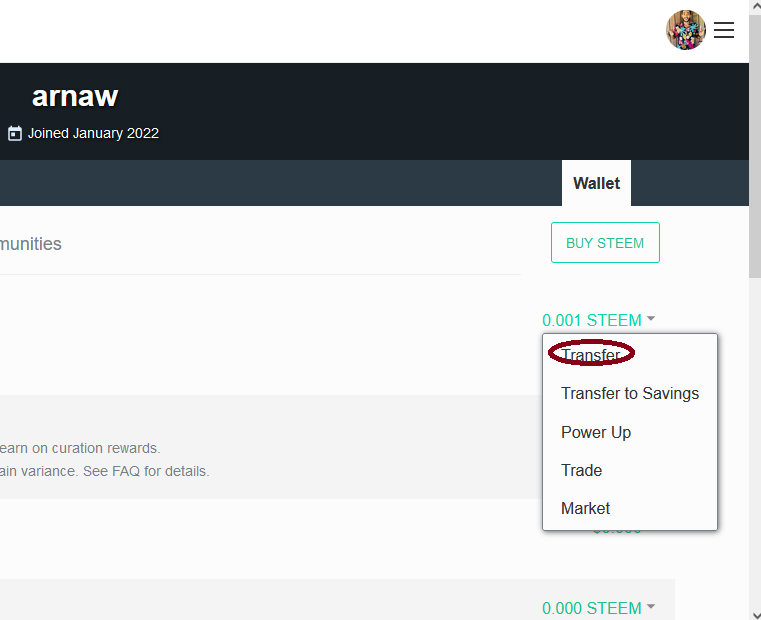Choose Transfer to Savings option
This screenshot has width=761, height=620.
coord(629,393)
